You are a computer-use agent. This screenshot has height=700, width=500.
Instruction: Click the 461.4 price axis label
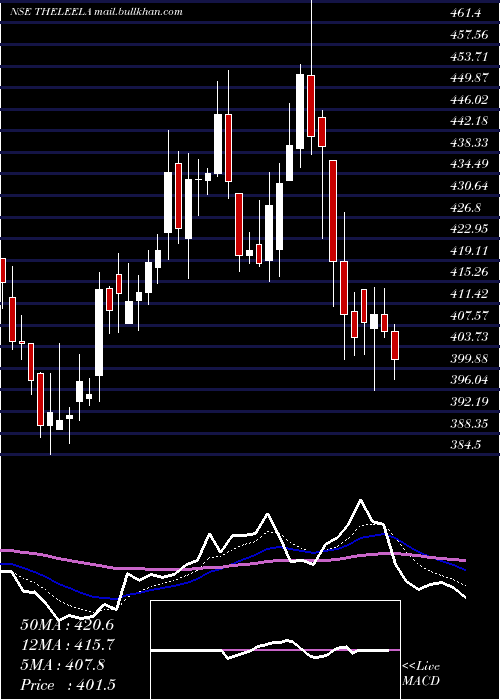pos(466,13)
